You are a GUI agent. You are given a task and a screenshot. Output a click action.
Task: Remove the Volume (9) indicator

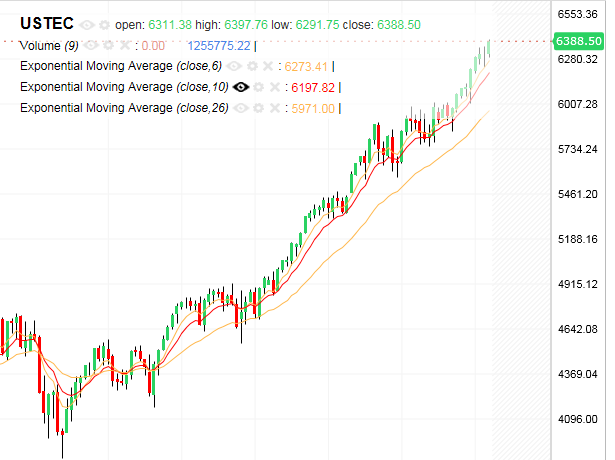(x=125, y=45)
